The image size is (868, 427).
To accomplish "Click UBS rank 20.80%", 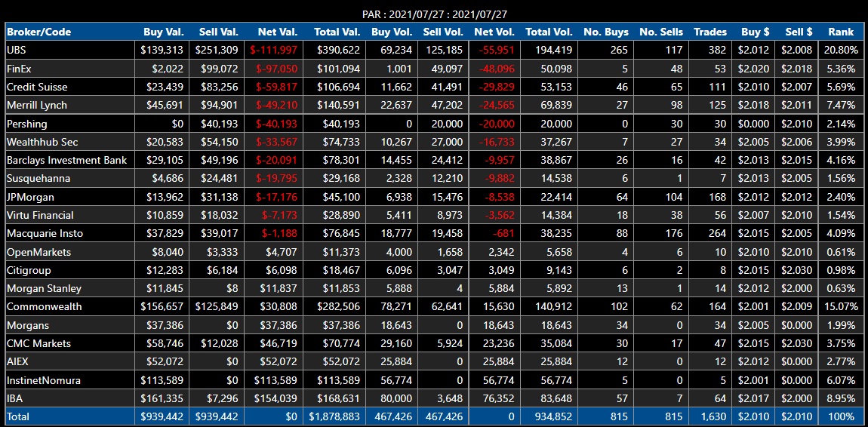I will (x=842, y=51).
